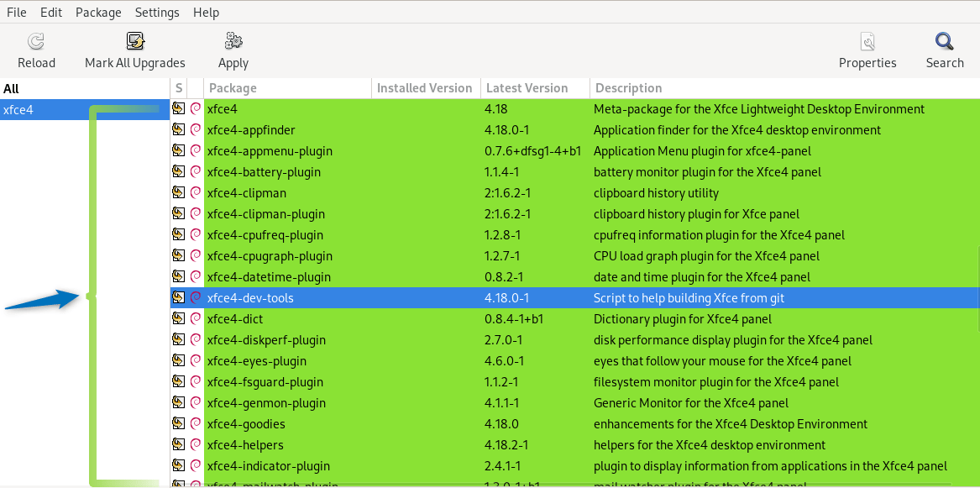Toggle the status box for xfce4-battery-plugin
The height and width of the screenshot is (488, 980).
click(x=177, y=171)
